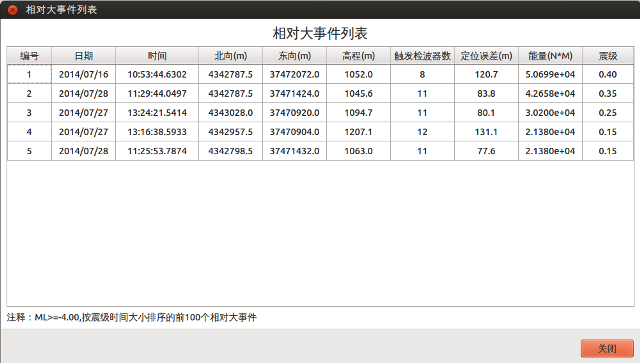Select northing cell 4342957.5

pyautogui.click(x=231, y=132)
